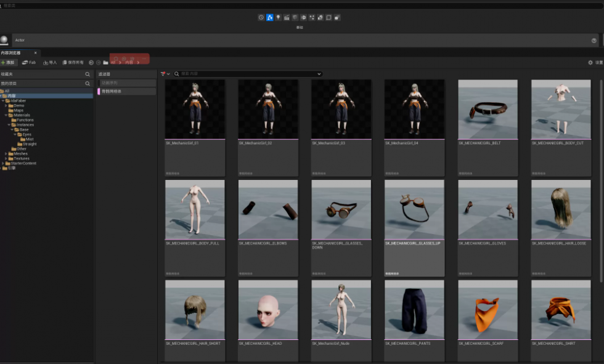The image size is (604, 364).
Task: Click the settings gear in Content Browser
Action: pyautogui.click(x=590, y=62)
